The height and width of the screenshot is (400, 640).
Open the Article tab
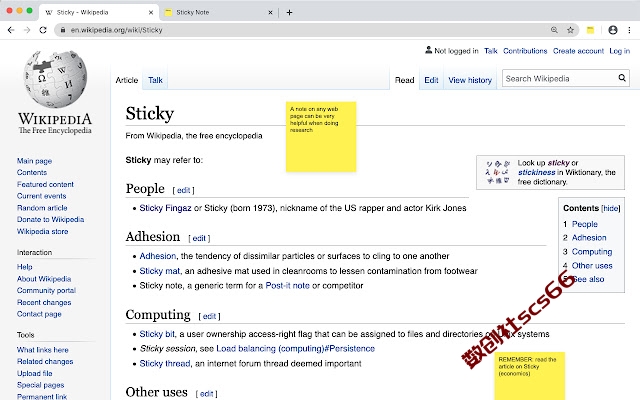pyautogui.click(x=127, y=80)
